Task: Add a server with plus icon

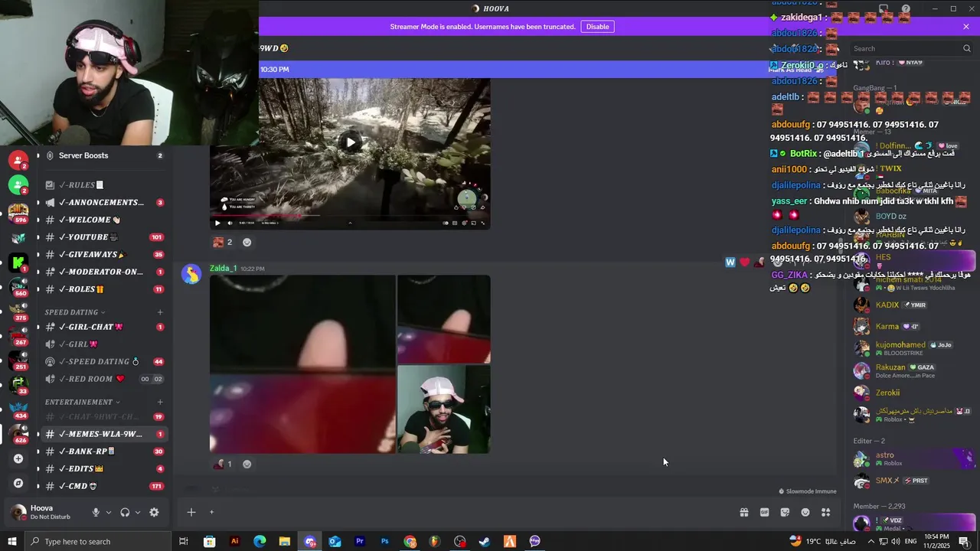Action: point(18,458)
